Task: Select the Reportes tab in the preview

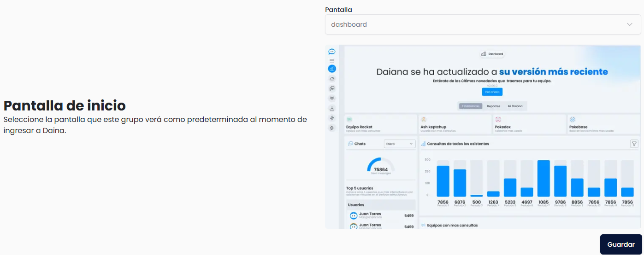Action: click(x=493, y=106)
